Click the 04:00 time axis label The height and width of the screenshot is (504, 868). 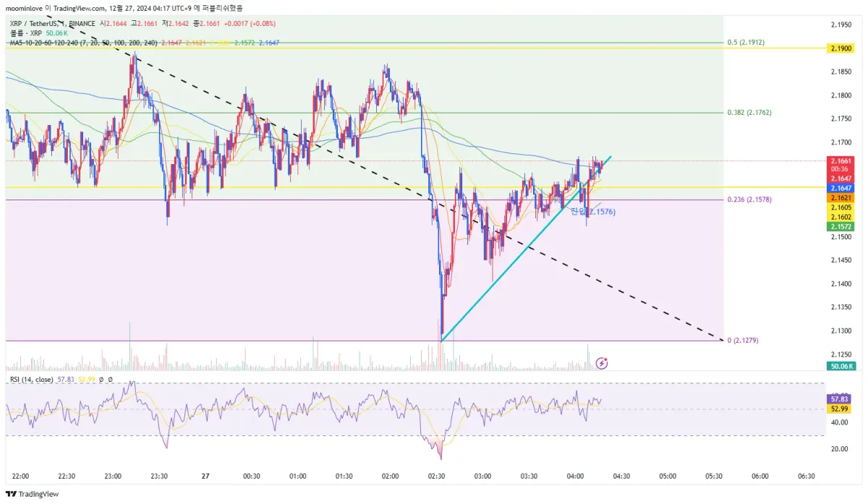(x=575, y=477)
